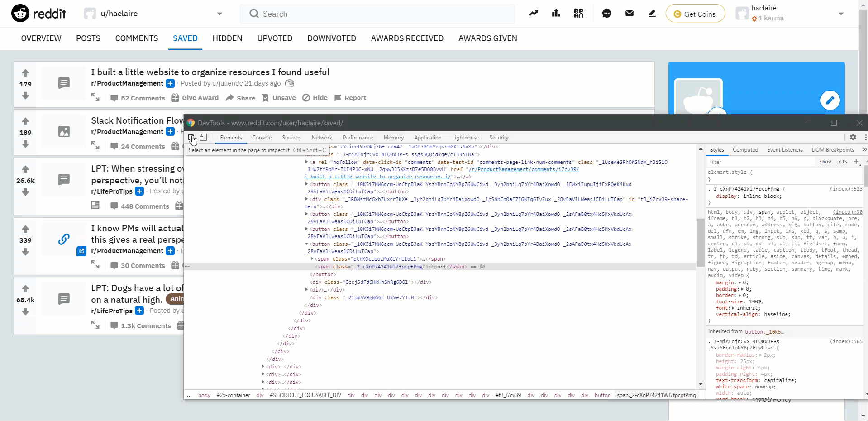This screenshot has width=868, height=421.
Task: Click the Share button on first post
Action: coord(240,98)
